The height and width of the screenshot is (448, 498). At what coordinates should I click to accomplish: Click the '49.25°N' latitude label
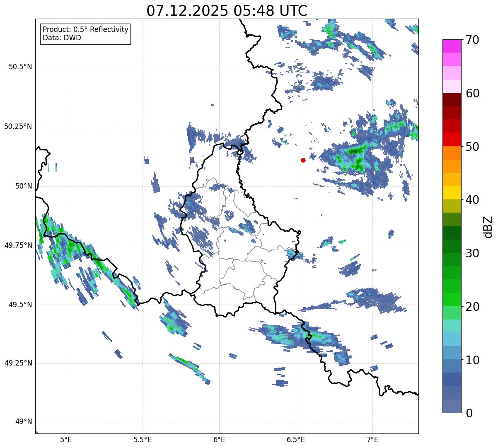18,363
